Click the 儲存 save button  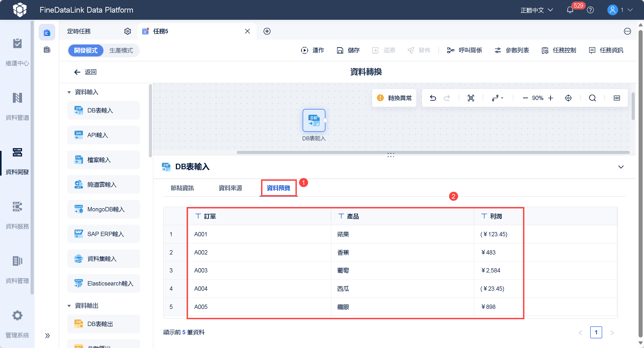pos(348,51)
